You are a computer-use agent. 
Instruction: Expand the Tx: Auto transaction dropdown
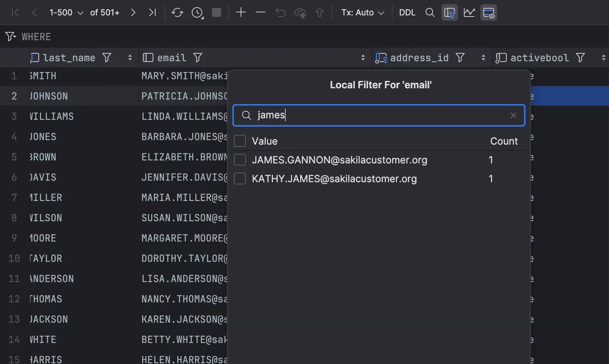click(362, 13)
